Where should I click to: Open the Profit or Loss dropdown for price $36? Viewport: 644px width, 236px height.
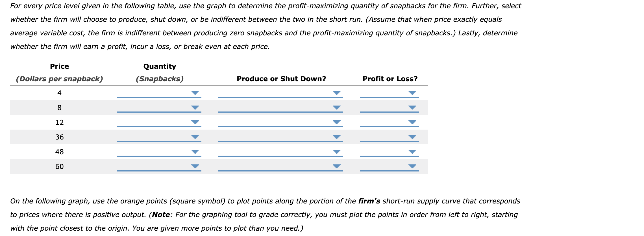412,137
